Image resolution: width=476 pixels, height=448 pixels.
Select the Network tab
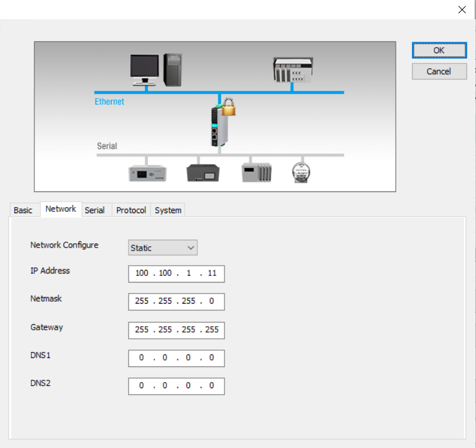point(61,209)
